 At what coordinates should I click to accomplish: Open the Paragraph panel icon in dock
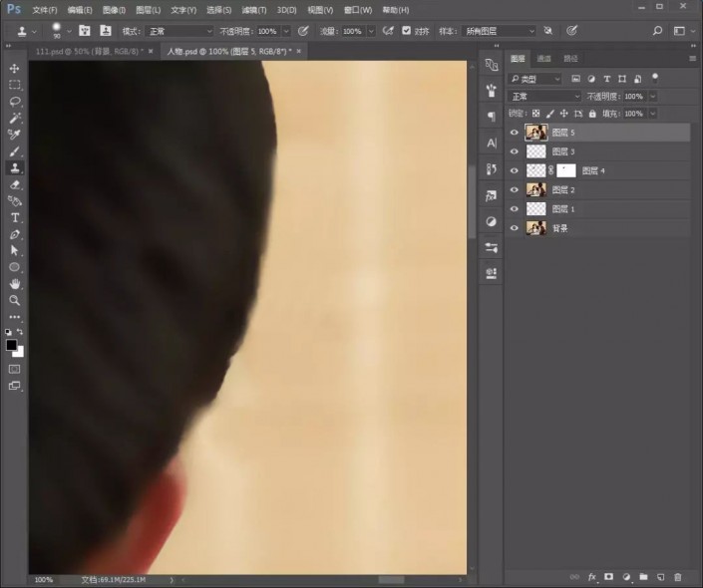click(x=492, y=117)
